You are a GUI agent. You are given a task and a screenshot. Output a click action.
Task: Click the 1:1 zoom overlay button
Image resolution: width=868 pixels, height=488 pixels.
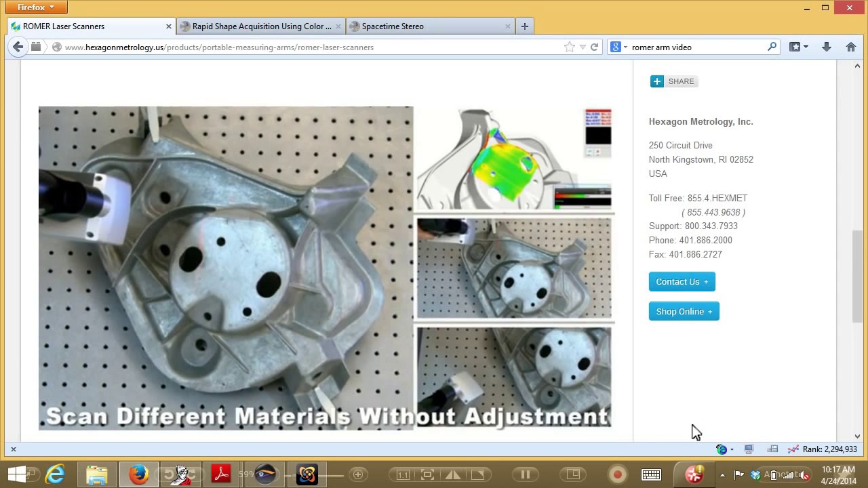coord(403,474)
